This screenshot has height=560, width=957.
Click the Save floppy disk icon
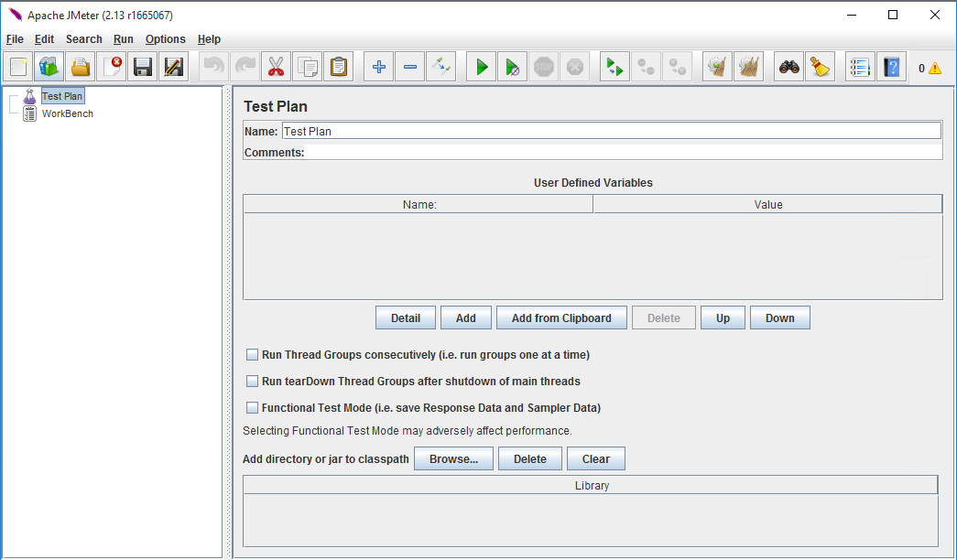(143, 67)
